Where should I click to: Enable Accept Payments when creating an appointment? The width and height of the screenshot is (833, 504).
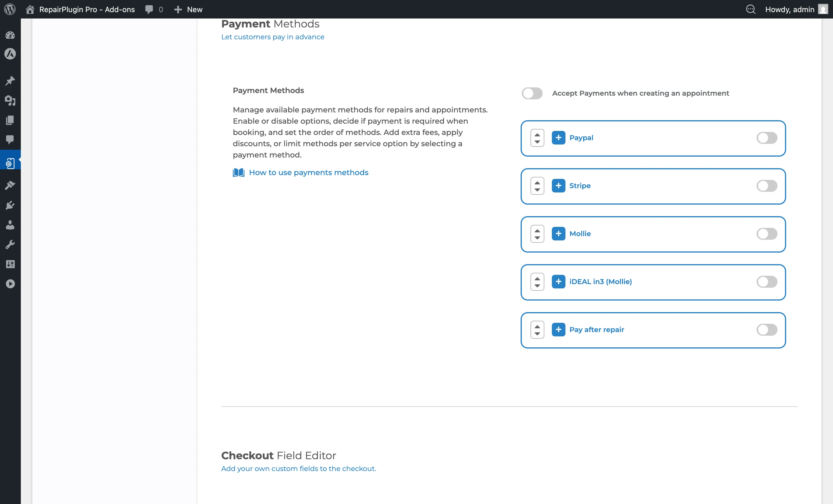coord(532,93)
